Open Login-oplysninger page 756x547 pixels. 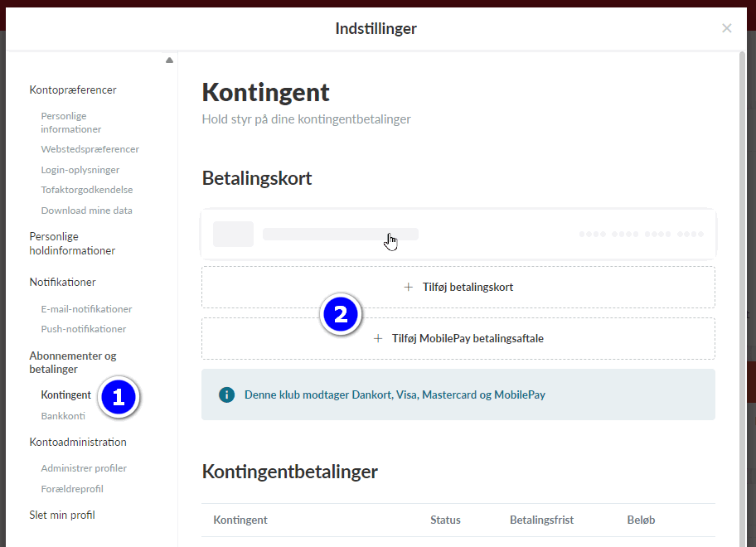[80, 170]
